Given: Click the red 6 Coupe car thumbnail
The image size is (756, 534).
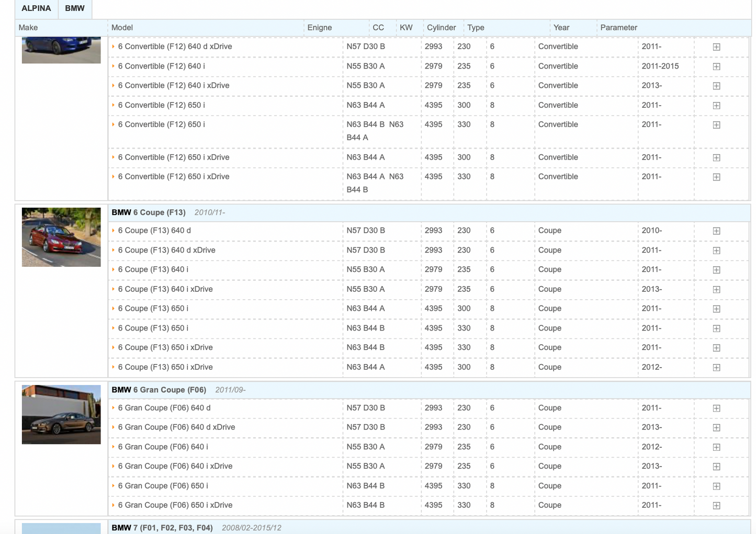Looking at the screenshot, I should 61,237.
